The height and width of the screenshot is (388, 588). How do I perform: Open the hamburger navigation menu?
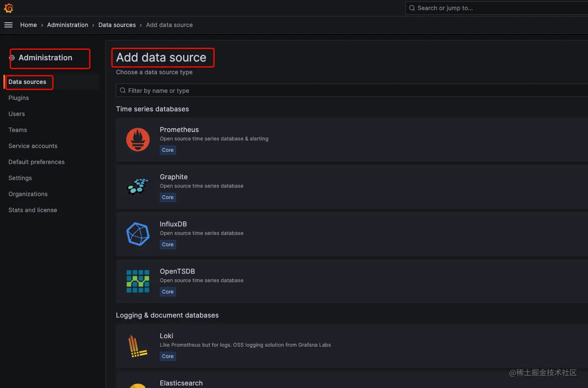tap(8, 25)
